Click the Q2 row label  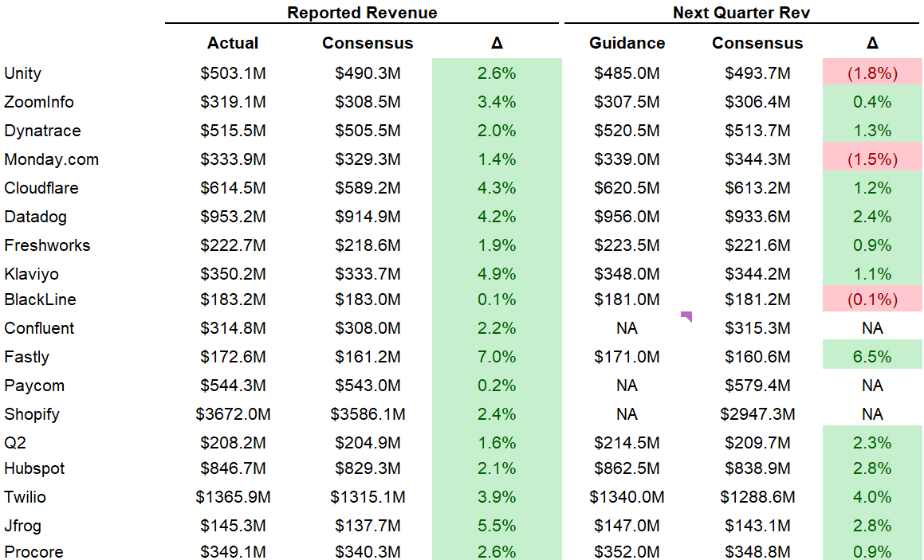pyautogui.click(x=14, y=444)
